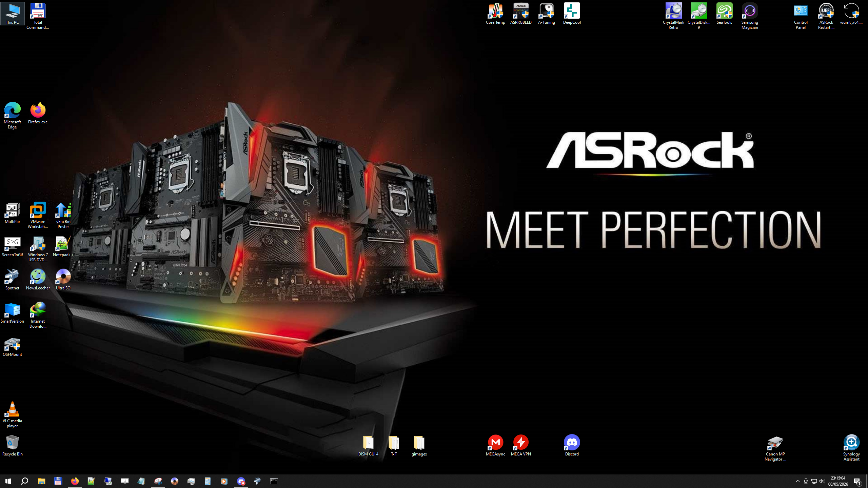Open the Meet Now tray icon
868x488 pixels.
point(806,481)
